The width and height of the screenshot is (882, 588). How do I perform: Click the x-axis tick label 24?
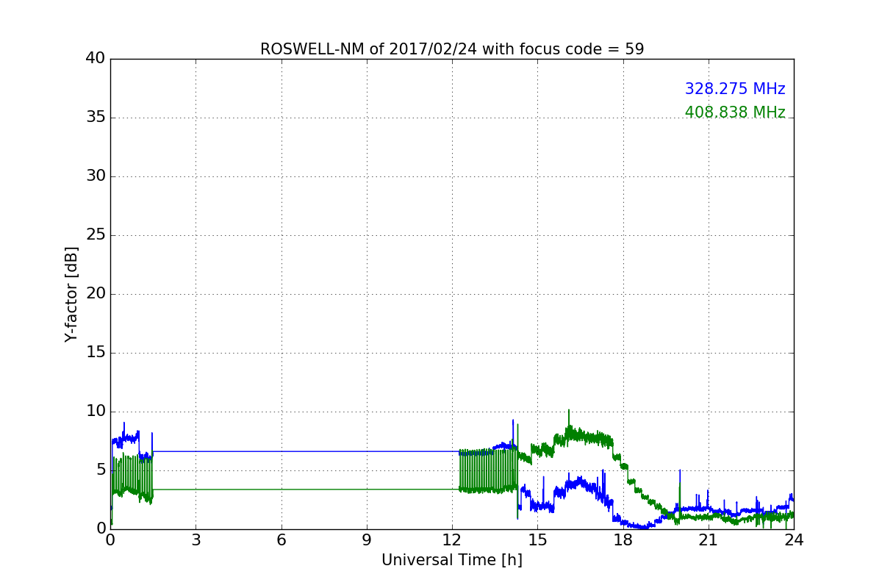pyautogui.click(x=794, y=539)
